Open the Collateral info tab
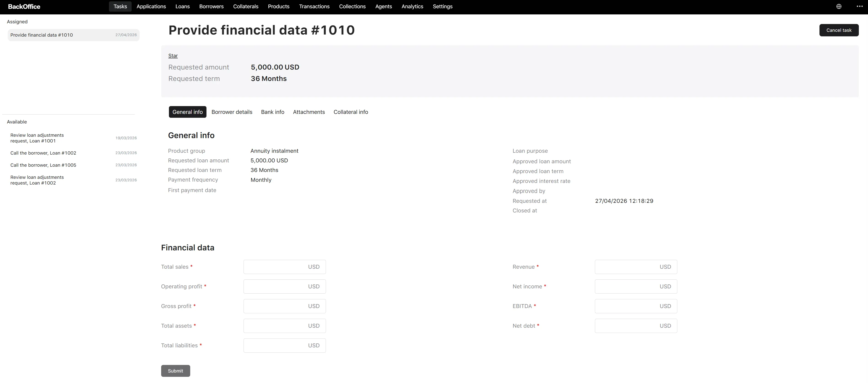Image resolution: width=868 pixels, height=383 pixels. [351, 112]
